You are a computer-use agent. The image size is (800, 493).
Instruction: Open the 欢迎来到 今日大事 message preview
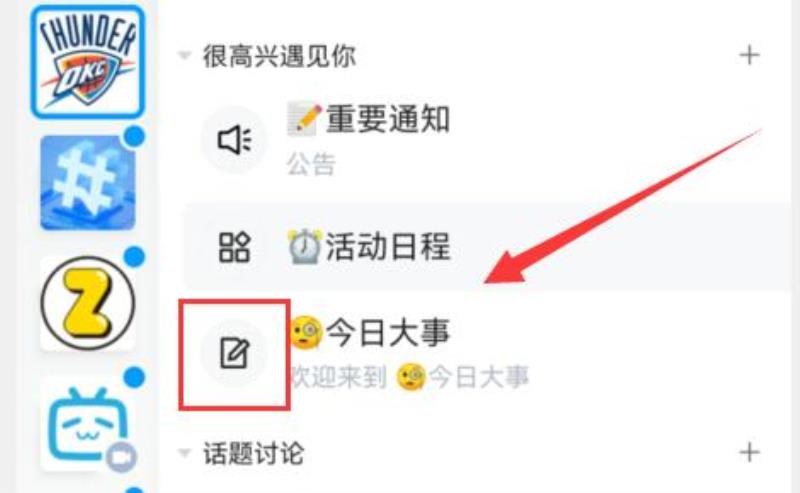(409, 378)
